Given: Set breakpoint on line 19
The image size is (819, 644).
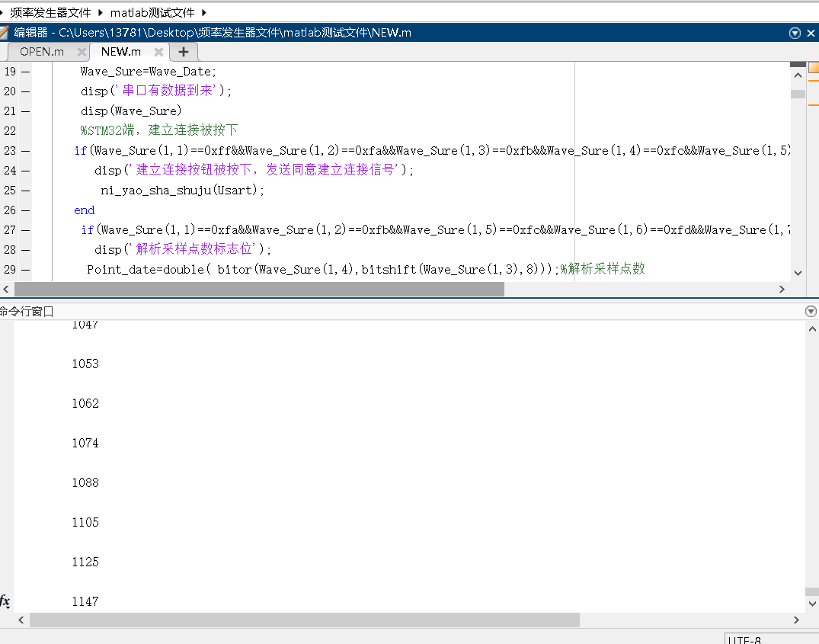Looking at the screenshot, I should pyautogui.click(x=26, y=72).
